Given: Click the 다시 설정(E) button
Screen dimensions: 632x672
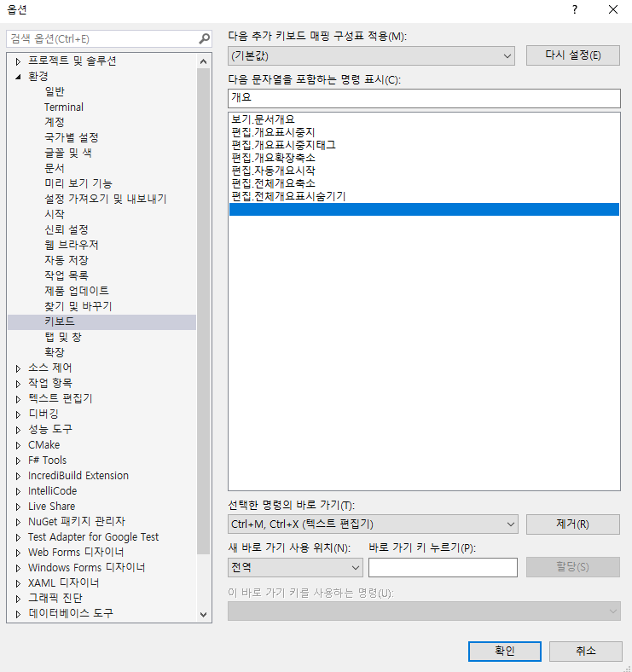Looking at the screenshot, I should pyautogui.click(x=573, y=55).
